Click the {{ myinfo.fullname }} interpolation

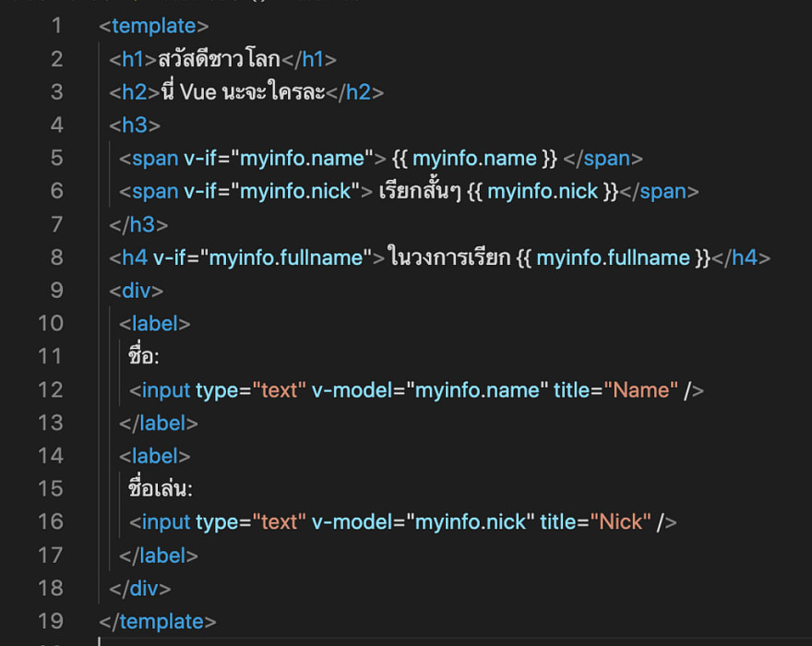point(613,258)
